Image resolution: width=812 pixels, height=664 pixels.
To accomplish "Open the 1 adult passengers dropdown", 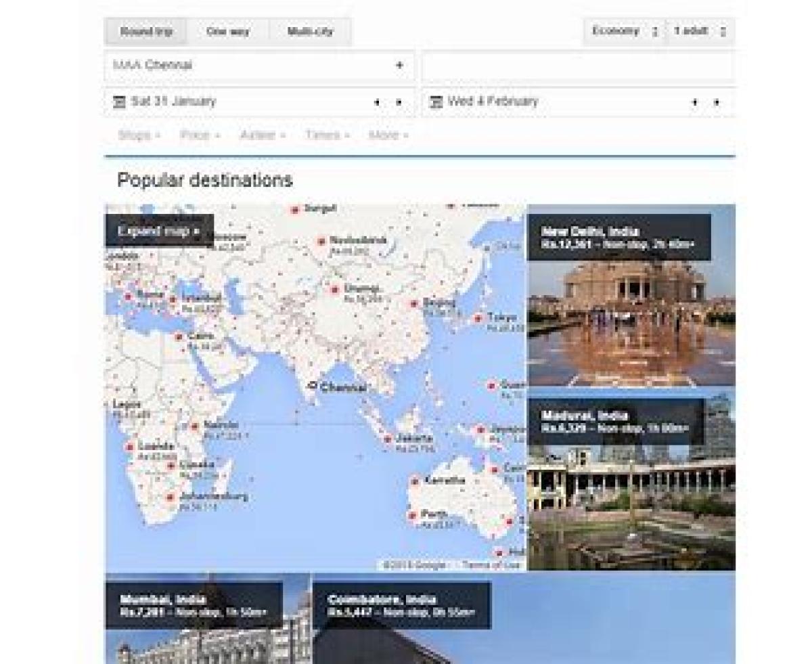I will [x=700, y=32].
